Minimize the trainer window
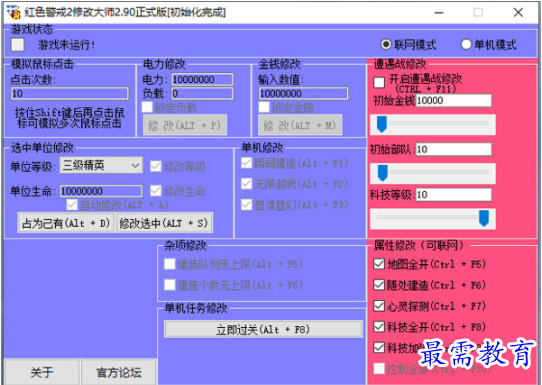The width and height of the screenshot is (542, 385). [439, 12]
